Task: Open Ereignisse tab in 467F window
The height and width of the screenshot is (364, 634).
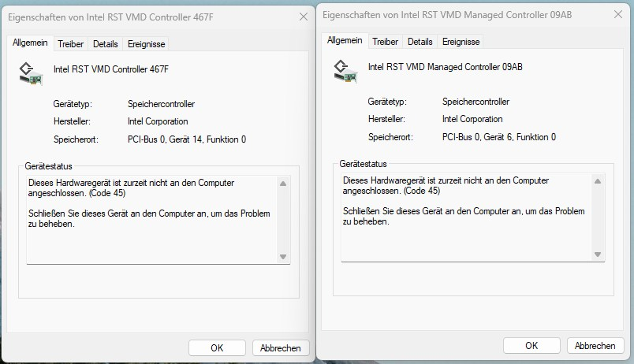Action: (x=147, y=44)
